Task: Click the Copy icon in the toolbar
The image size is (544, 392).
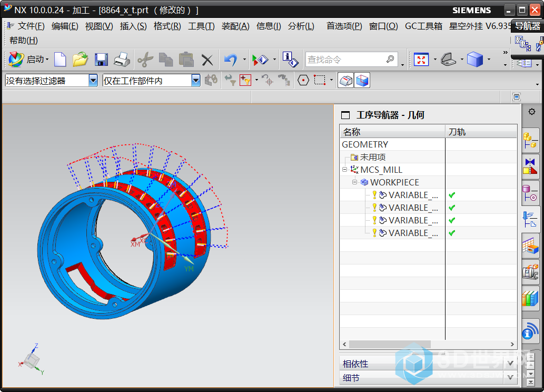Action: coord(166,60)
